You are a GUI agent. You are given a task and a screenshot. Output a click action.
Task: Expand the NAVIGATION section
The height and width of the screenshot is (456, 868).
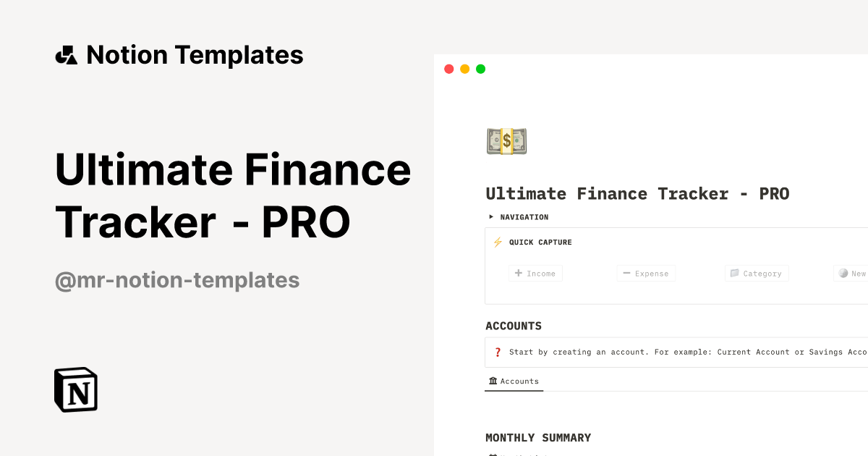coord(490,216)
